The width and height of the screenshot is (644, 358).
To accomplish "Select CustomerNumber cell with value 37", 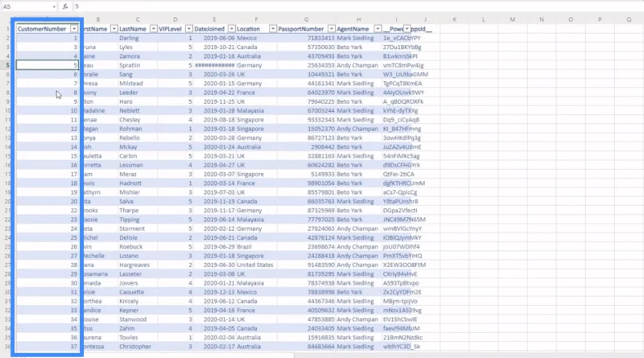I will point(47,346).
